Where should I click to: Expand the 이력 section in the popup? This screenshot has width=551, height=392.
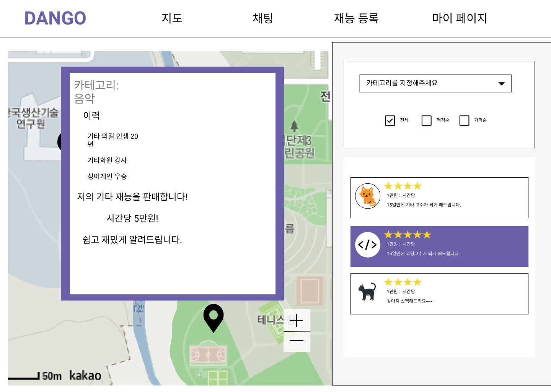coord(92,115)
